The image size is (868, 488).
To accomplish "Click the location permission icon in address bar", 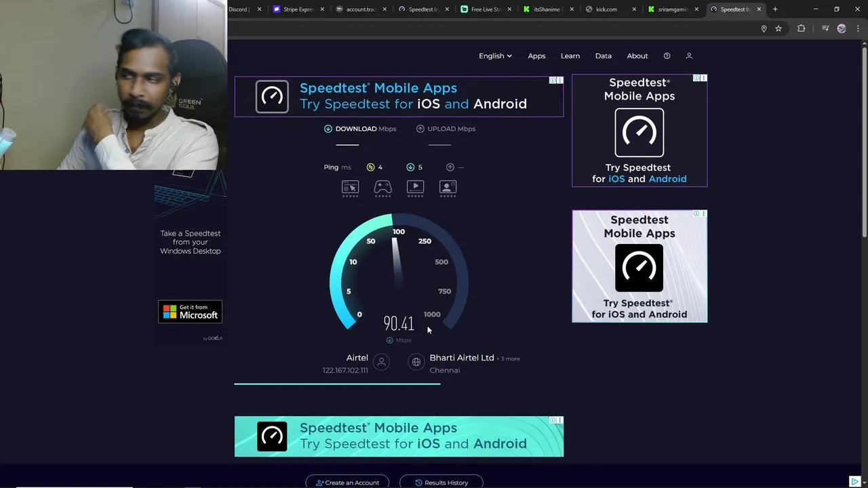I will click(x=764, y=28).
